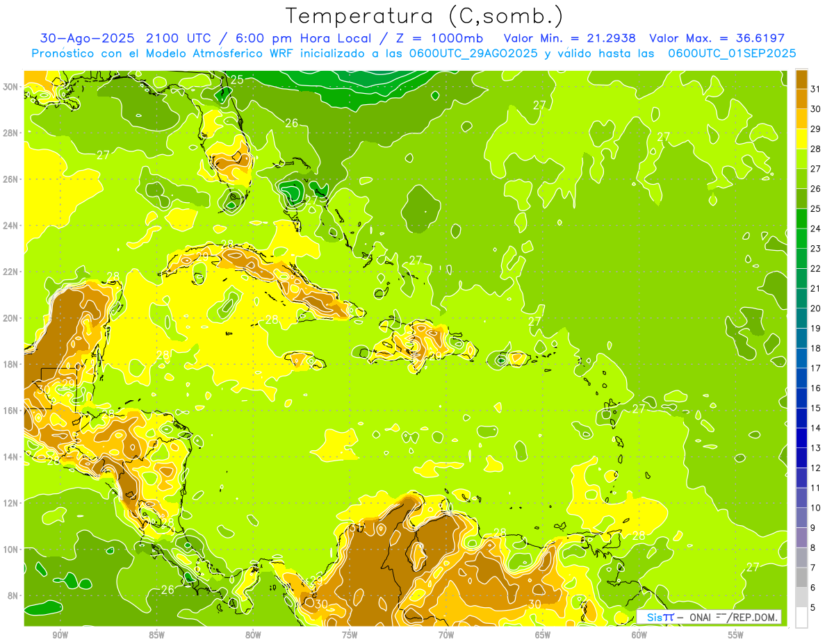
Task: Click the 30N latitude axis label
Action: click(x=10, y=87)
